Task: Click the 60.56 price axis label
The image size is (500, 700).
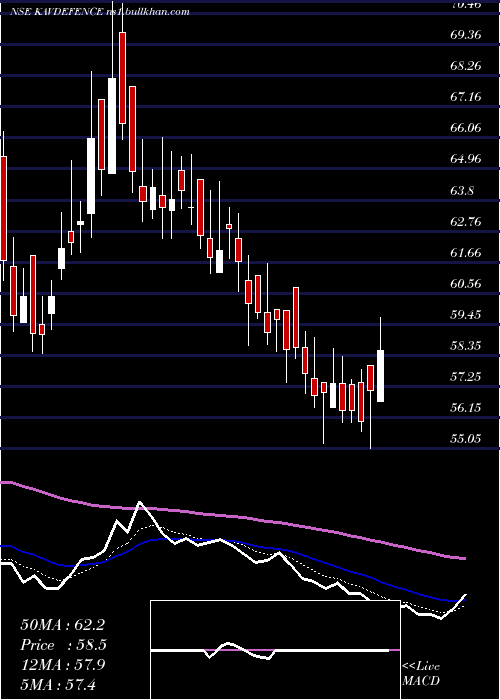Action: click(x=466, y=283)
